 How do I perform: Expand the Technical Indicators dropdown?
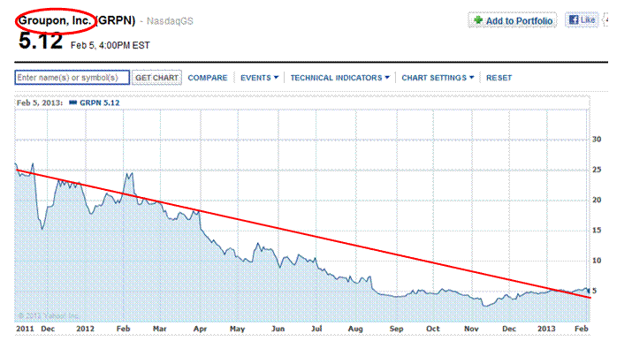pos(339,78)
